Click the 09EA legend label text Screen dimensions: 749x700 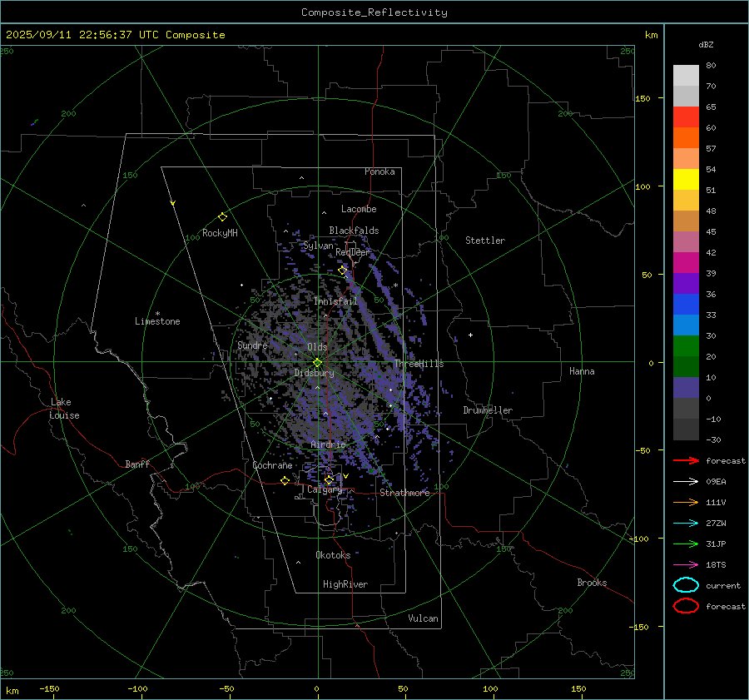tap(716, 482)
